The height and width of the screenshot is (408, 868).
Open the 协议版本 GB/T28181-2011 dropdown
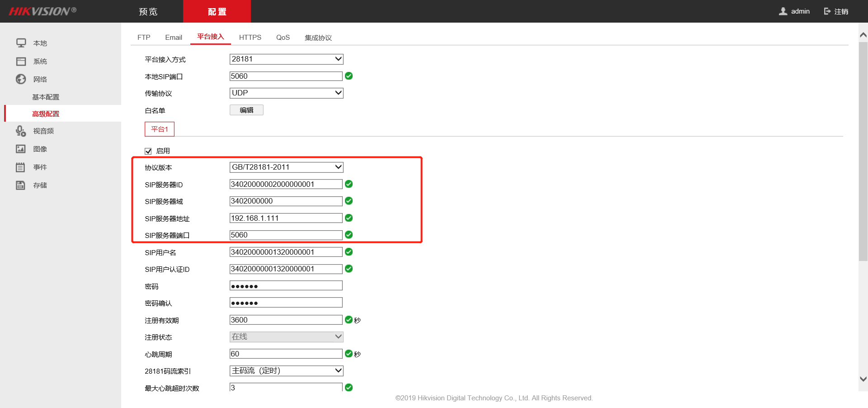tap(287, 167)
